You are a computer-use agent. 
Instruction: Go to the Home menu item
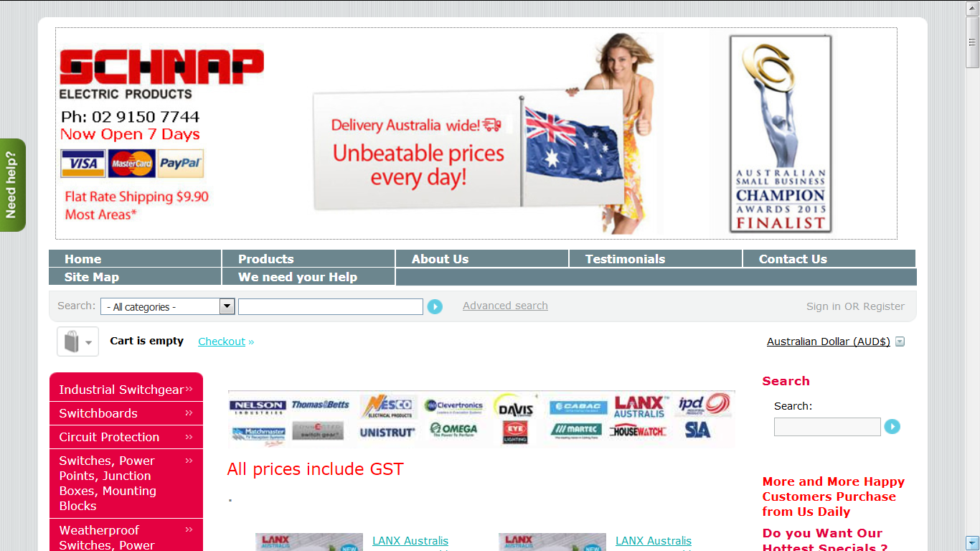135,259
